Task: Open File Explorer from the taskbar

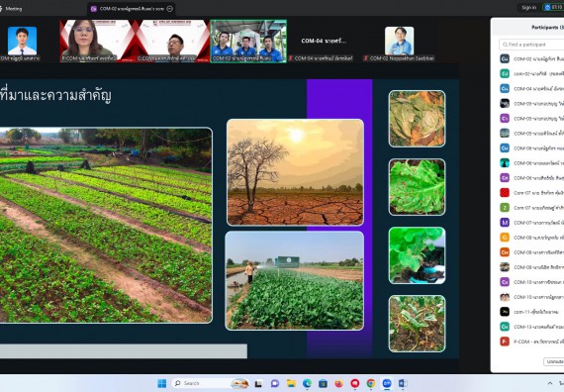Action: click(291, 384)
